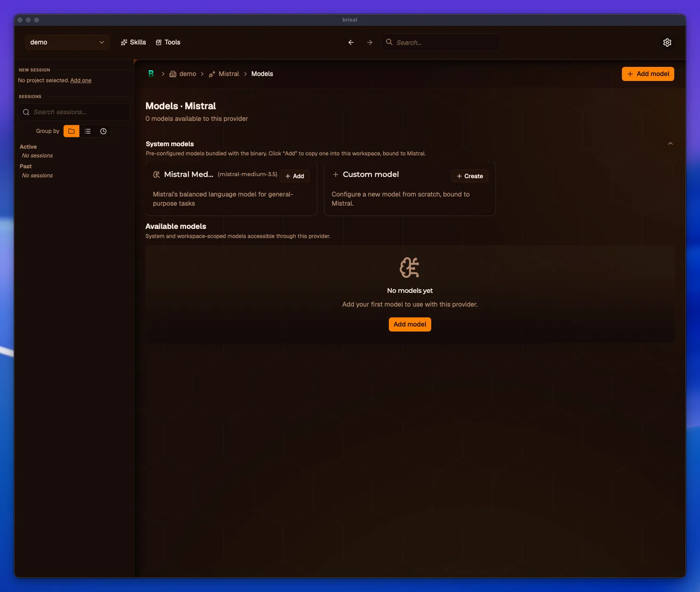Click the green B home logo

click(151, 74)
